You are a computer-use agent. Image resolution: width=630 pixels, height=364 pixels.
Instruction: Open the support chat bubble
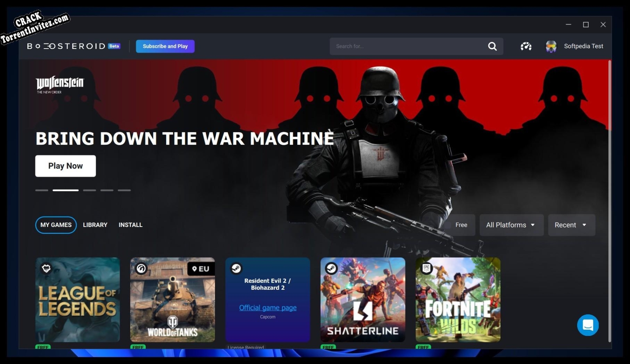tap(588, 325)
